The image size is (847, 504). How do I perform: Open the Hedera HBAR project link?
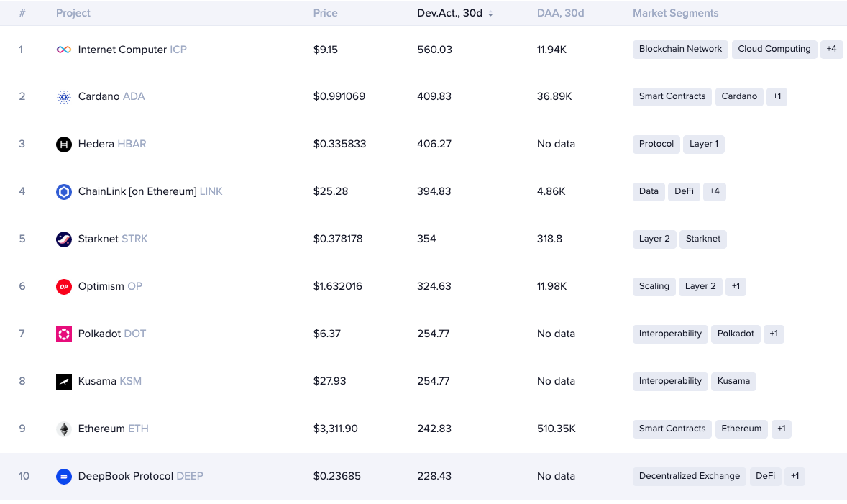coord(112,145)
